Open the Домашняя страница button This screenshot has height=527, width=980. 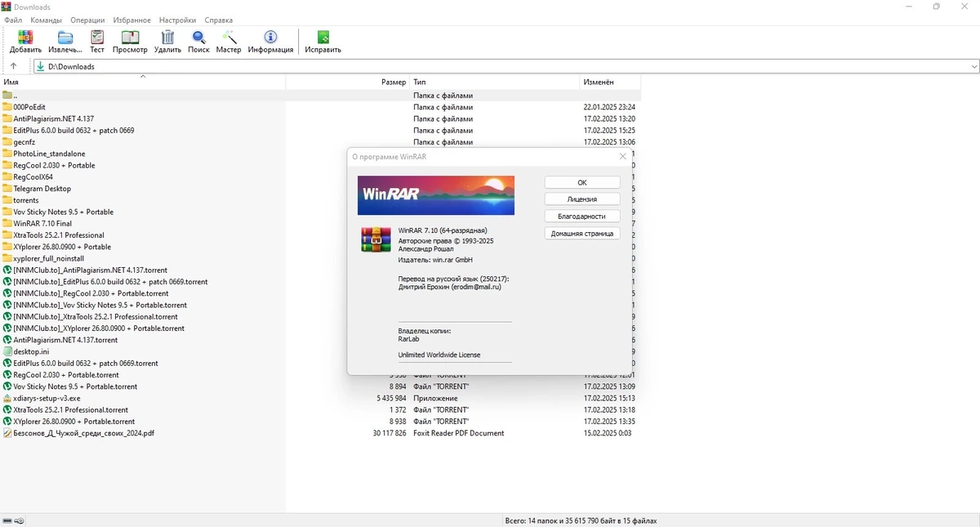(x=582, y=234)
